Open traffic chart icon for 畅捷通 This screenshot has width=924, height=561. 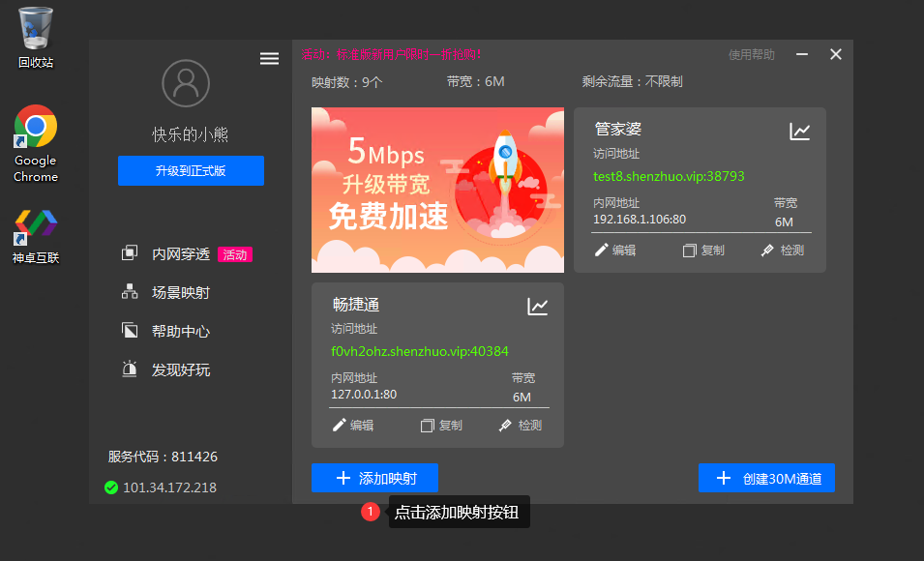tap(537, 306)
